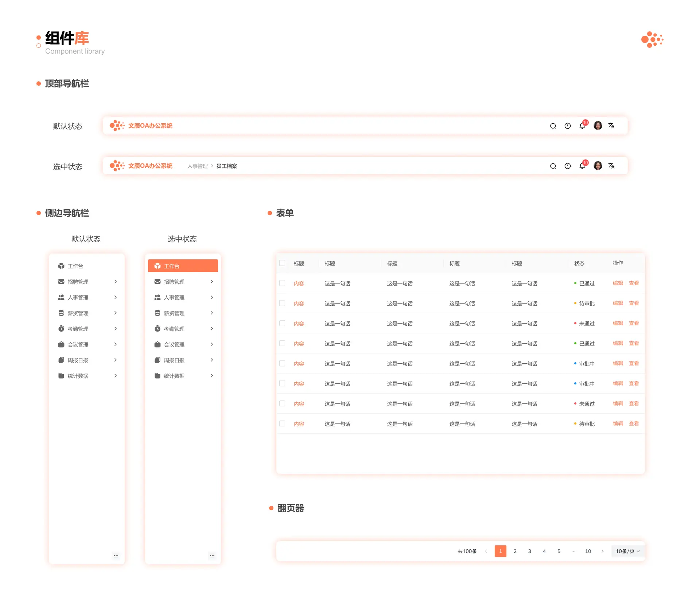Image resolution: width=700 pixels, height=592 pixels.
Task: Check the checkbox in first 未通过 row
Action: (282, 323)
